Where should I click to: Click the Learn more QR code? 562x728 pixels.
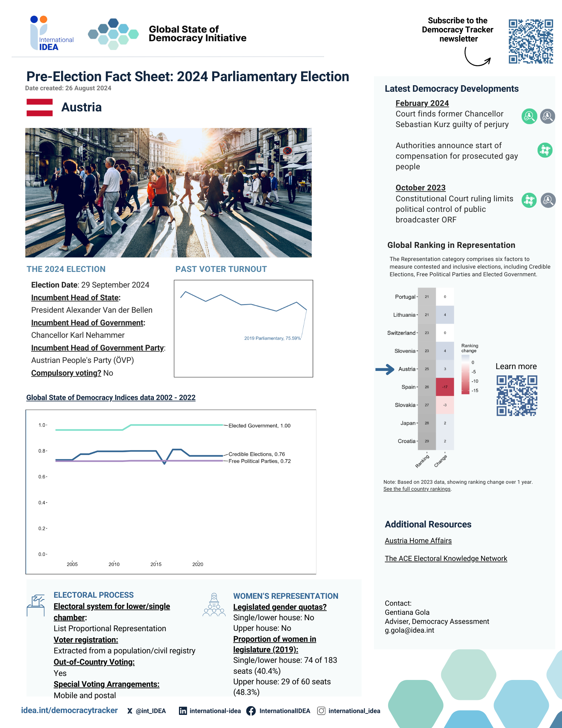tap(517, 396)
